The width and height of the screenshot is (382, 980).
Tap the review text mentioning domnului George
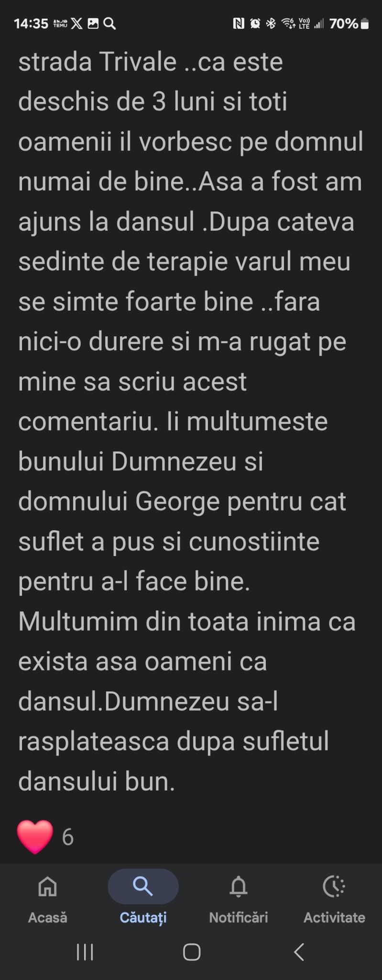[x=182, y=501]
